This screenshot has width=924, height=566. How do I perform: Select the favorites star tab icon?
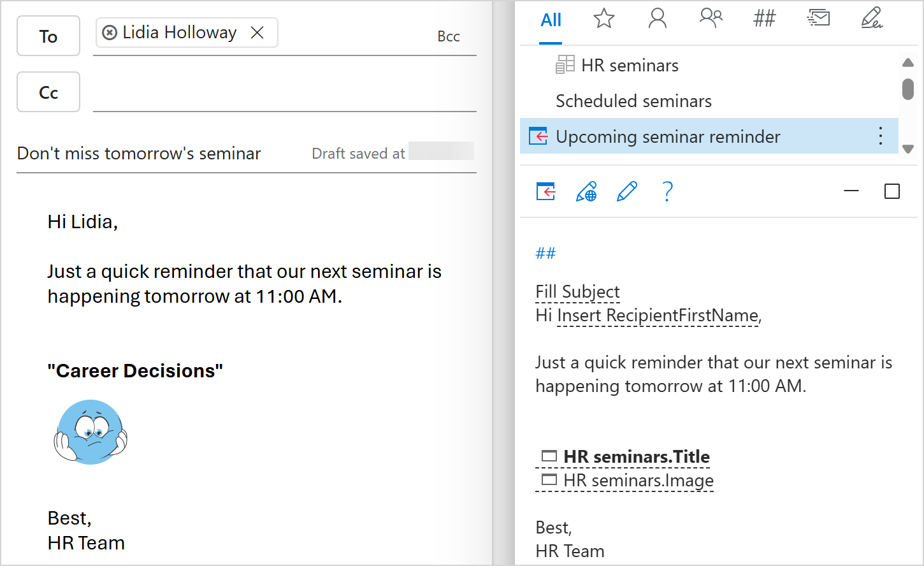(x=603, y=18)
